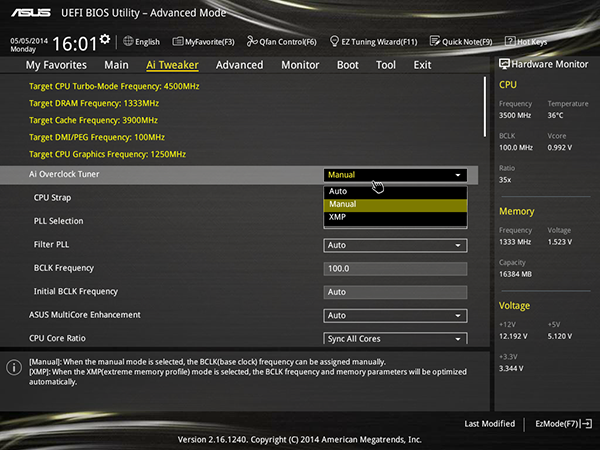
Task: Click Target CPU Graphics Frequency: 1250MHz
Action: (x=108, y=154)
